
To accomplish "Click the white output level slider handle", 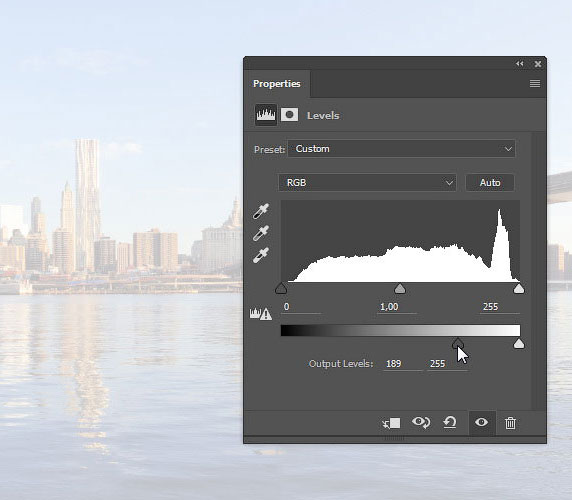I will pyautogui.click(x=519, y=344).
